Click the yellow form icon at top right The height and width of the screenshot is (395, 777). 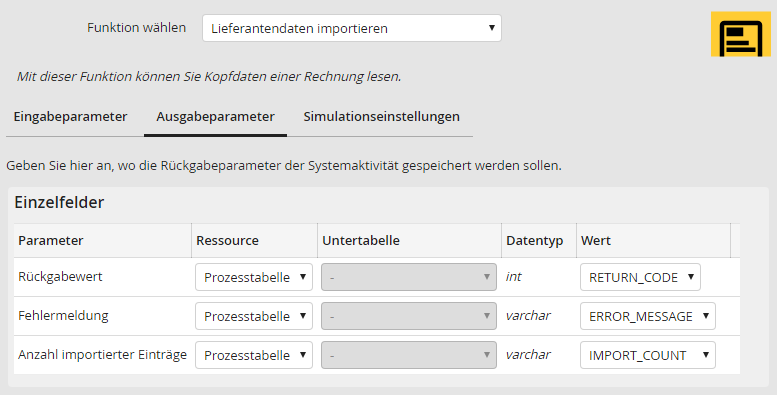(741, 34)
